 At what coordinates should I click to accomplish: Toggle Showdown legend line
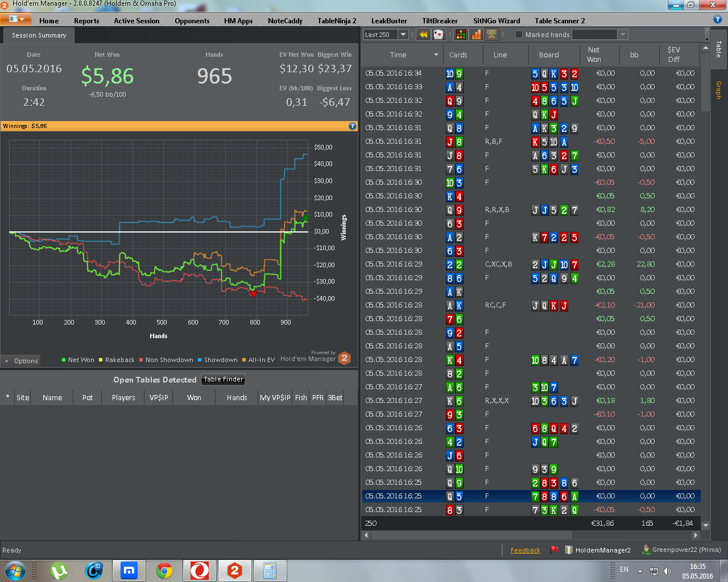[x=217, y=360]
